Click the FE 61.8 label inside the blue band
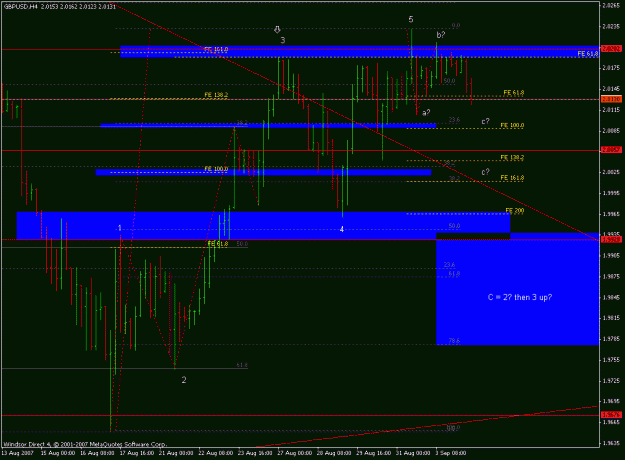 click(588, 53)
